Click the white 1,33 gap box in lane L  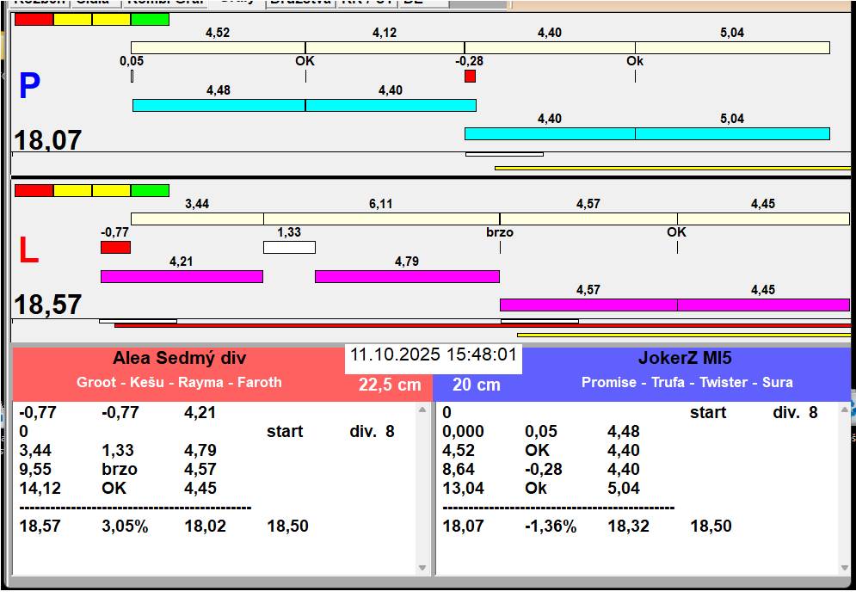click(289, 248)
